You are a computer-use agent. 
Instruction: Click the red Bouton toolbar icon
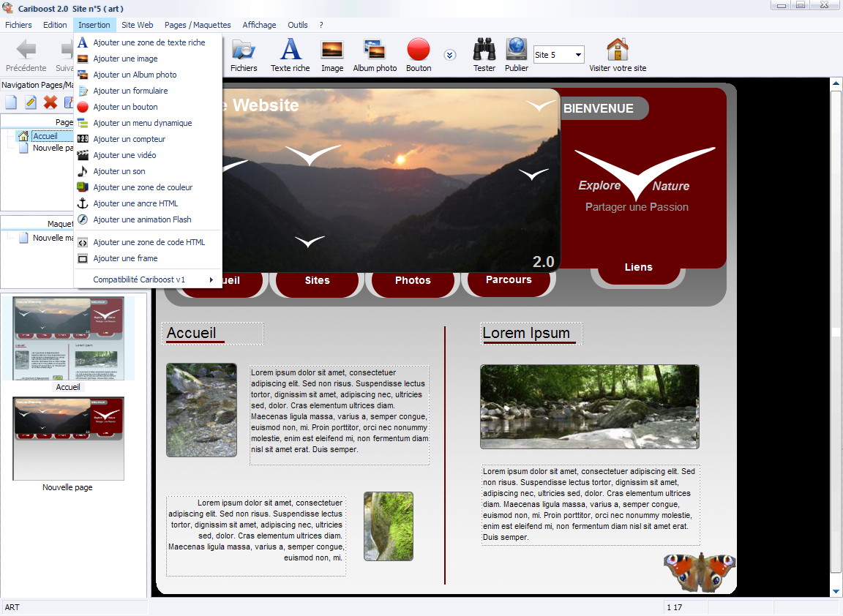pos(419,50)
